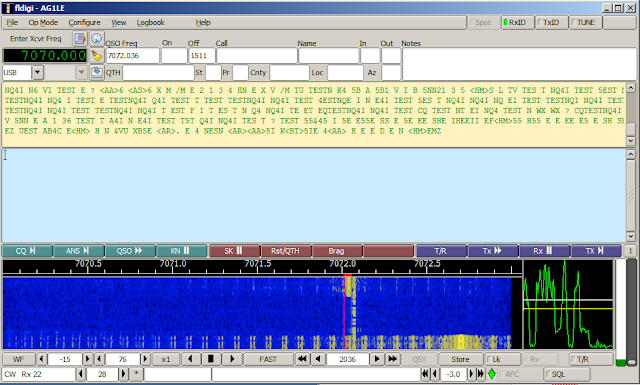640x385 pixels.
Task: Toggle the Rv reverse checkbox
Action: 541,359
